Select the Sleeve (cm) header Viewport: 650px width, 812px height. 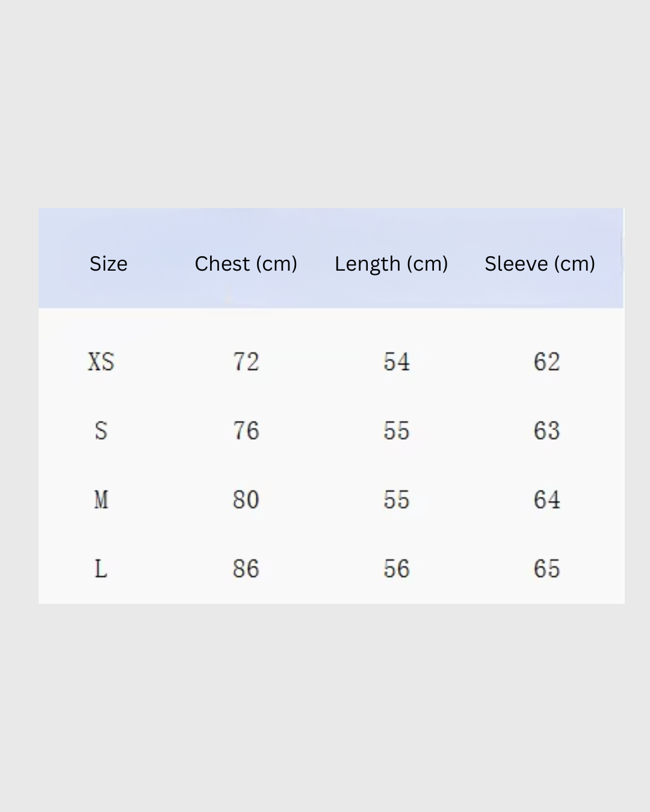[x=540, y=263]
